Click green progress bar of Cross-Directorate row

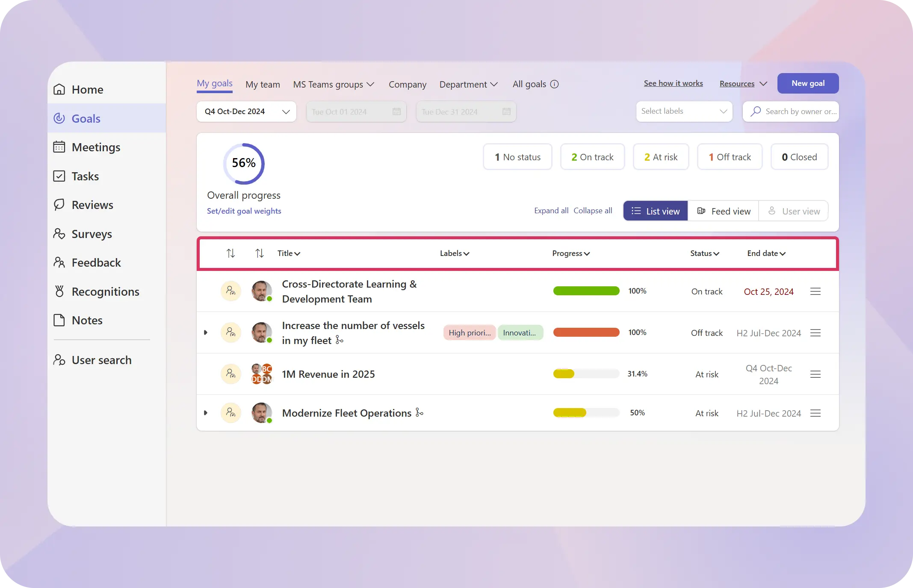click(x=586, y=291)
